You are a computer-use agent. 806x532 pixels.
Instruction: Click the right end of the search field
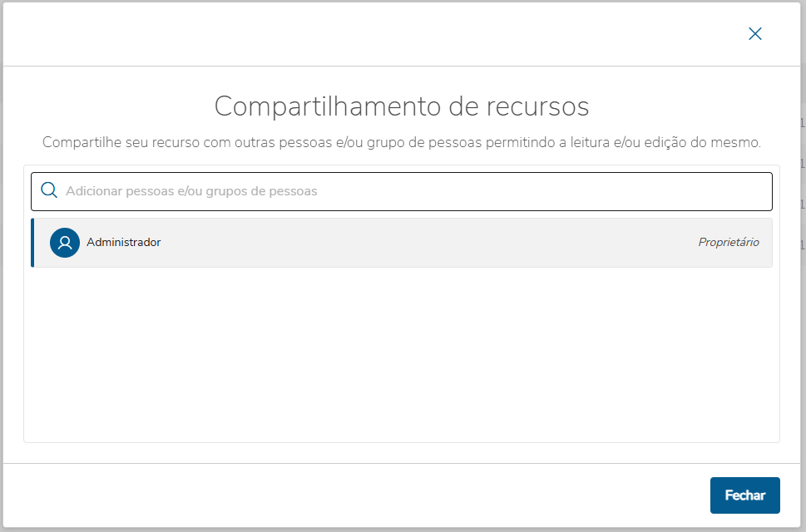point(749,191)
